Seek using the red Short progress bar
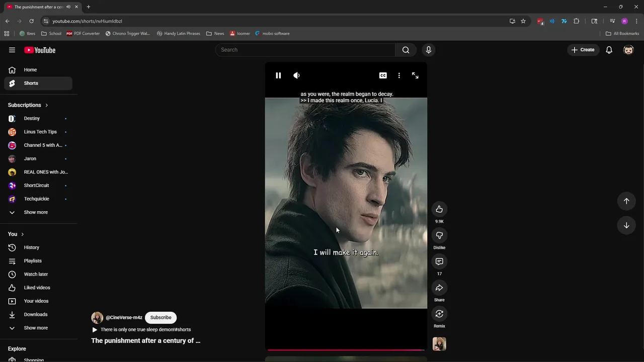Screen dimensions: 644x362 346,350
